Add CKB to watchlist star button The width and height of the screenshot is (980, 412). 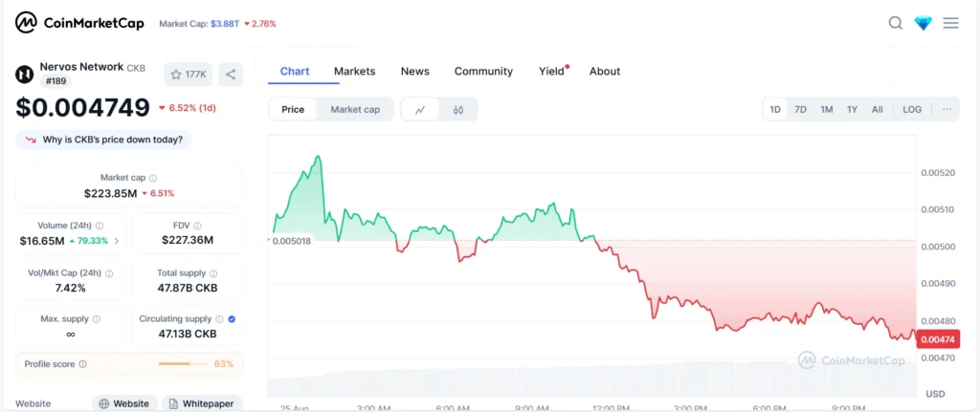click(x=189, y=75)
